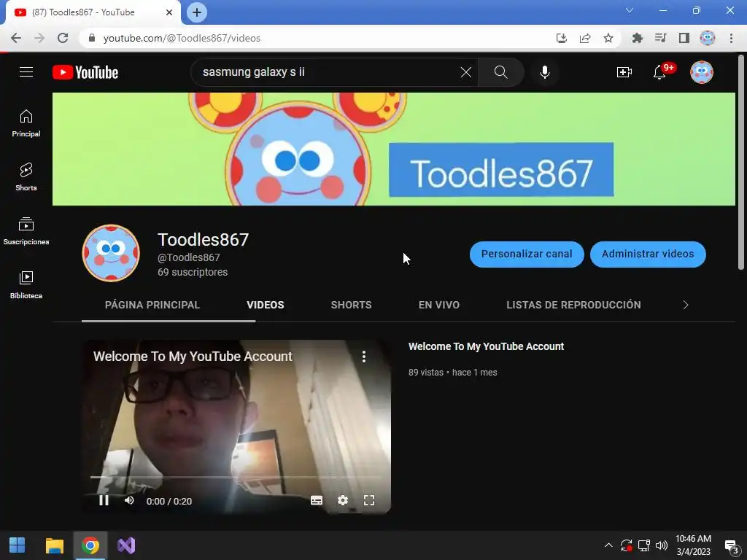Open taskbar volume control
This screenshot has width=747, height=560.
tap(662, 545)
